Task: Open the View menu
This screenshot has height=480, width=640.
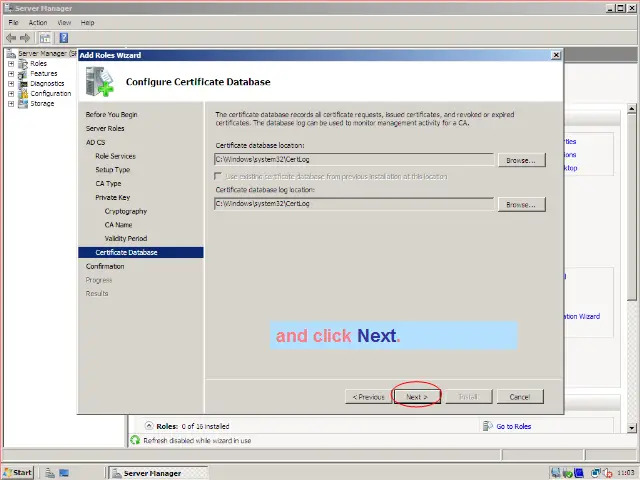Action: (64, 22)
